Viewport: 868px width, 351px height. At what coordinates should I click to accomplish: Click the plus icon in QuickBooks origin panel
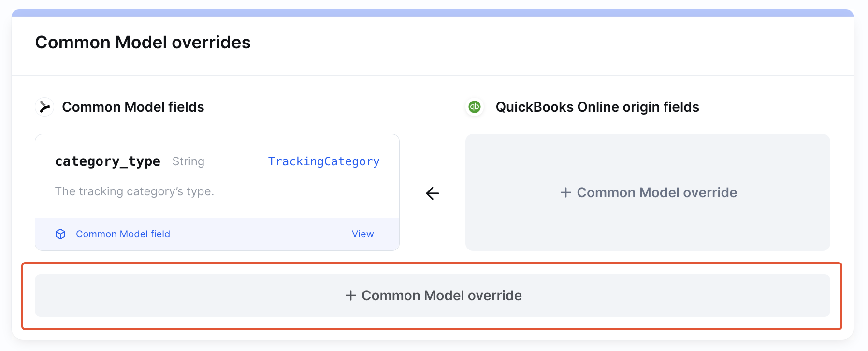(565, 192)
